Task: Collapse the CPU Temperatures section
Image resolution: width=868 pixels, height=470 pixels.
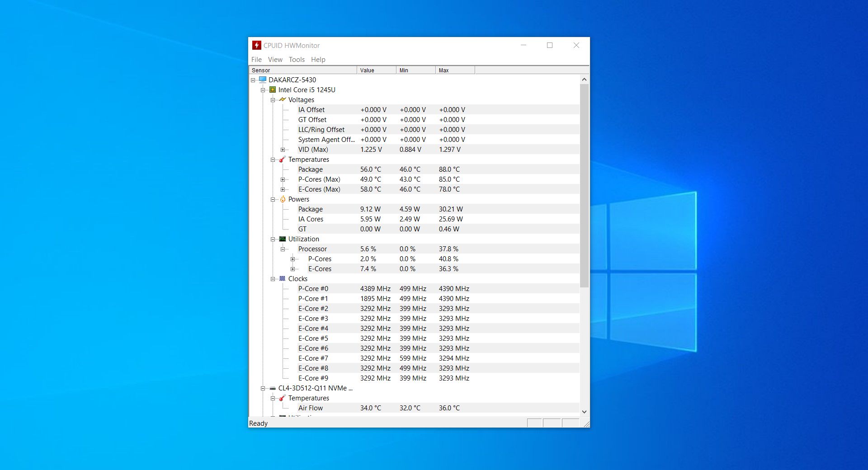Action: (273, 160)
